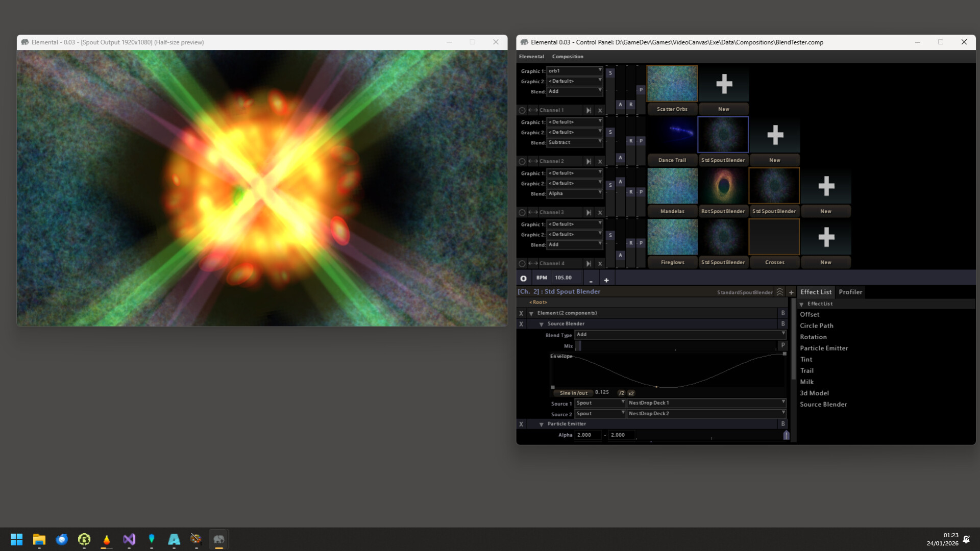
Task: Click the x2 button under the envelope
Action: point(631,393)
